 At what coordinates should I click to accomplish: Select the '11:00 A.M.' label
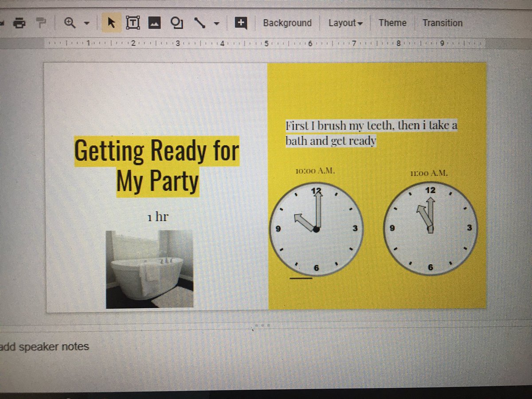428,173
